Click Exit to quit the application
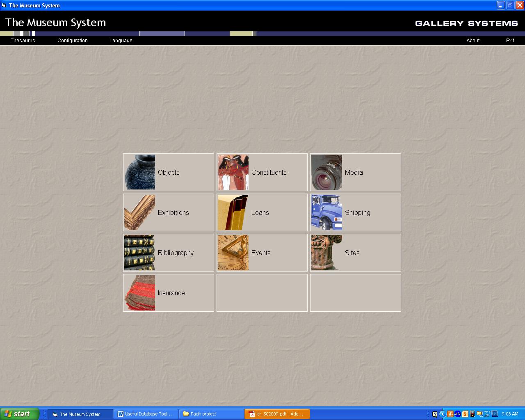Image resolution: width=525 pixels, height=420 pixels. [x=510, y=41]
